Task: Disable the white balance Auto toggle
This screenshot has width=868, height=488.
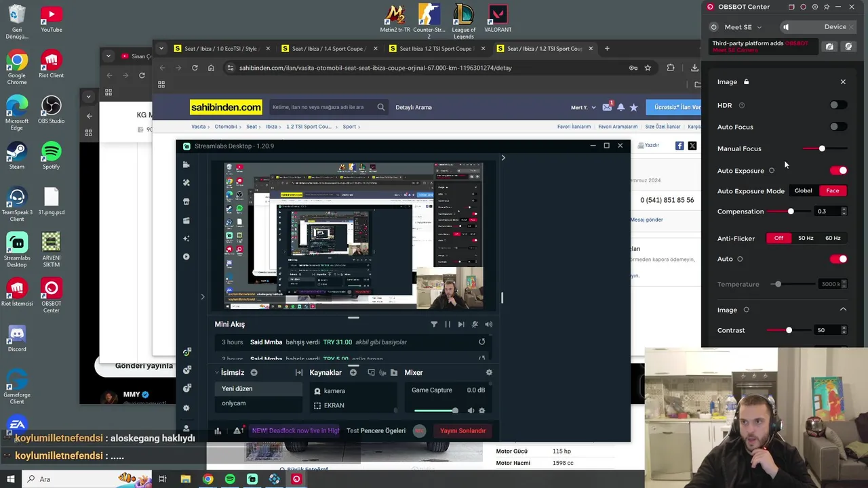Action: [839, 259]
